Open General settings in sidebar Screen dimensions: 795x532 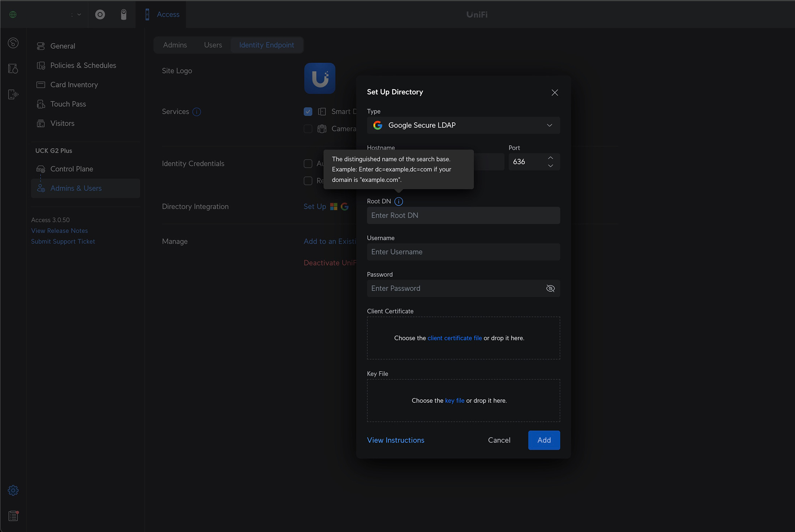pos(85,46)
